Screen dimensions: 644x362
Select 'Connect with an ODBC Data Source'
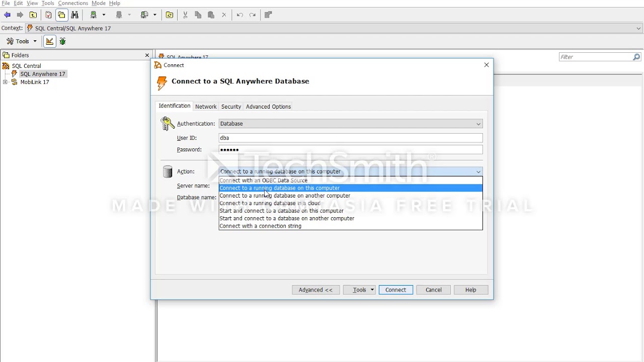pos(351,180)
